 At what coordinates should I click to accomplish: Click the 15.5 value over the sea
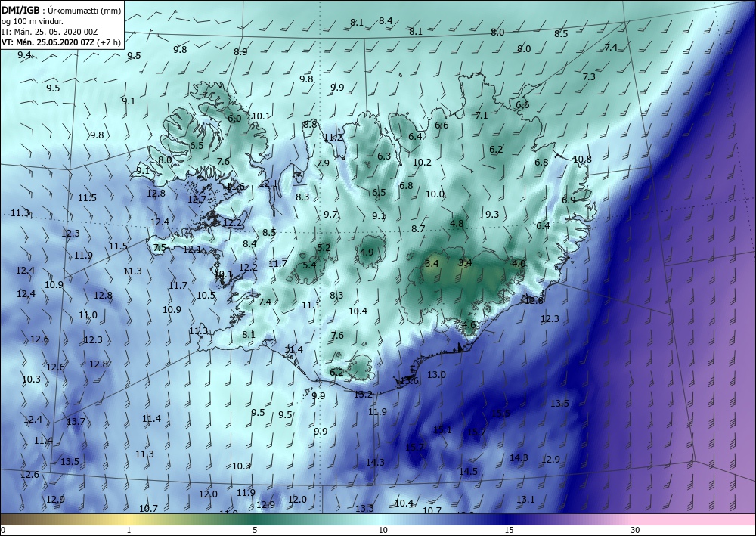click(x=500, y=413)
